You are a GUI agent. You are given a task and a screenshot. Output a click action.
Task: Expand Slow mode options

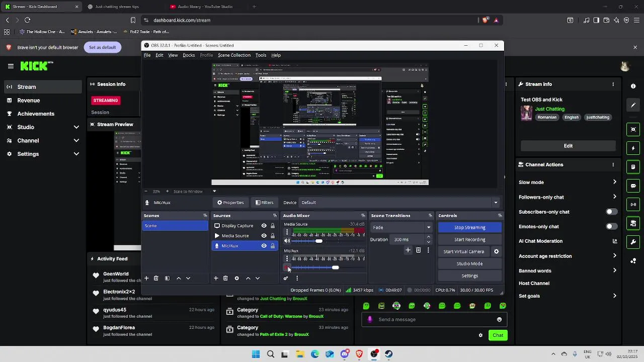(614, 182)
